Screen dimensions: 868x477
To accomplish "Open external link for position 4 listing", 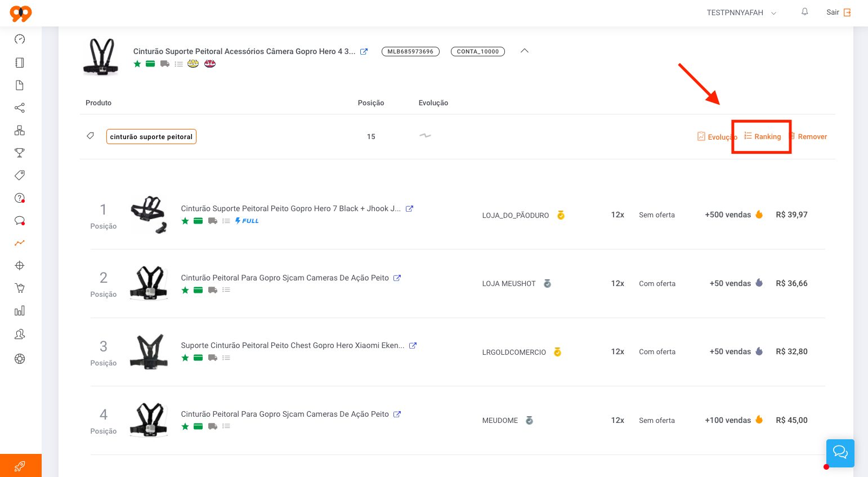I will click(x=397, y=414).
